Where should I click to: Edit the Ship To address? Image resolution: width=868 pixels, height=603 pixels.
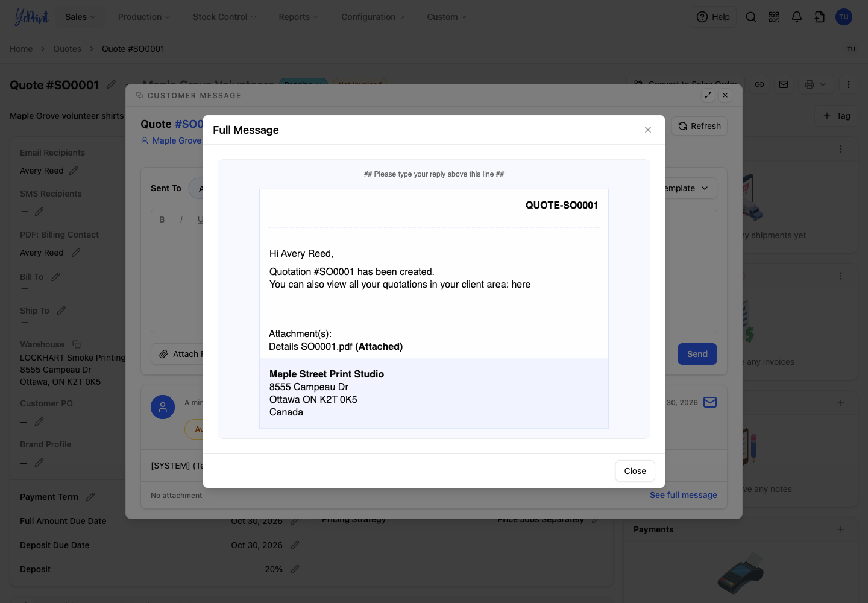tap(61, 311)
